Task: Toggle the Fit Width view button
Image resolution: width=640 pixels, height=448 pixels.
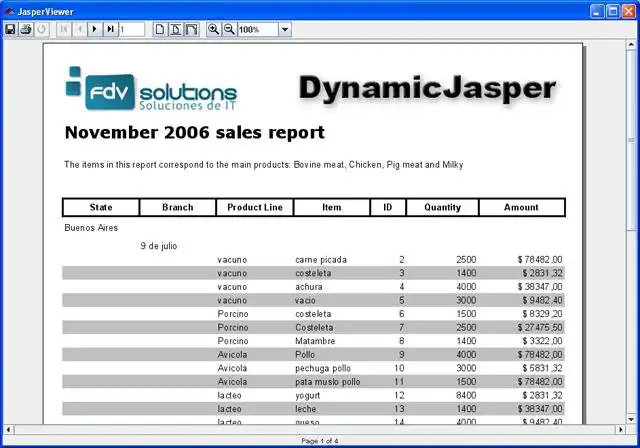Action: tap(191, 29)
